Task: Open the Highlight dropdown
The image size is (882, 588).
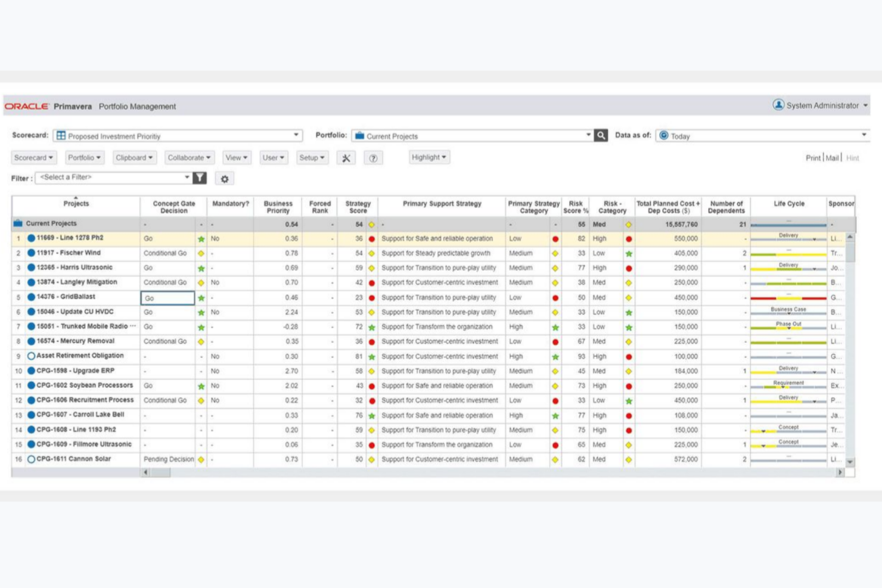Action: tap(428, 157)
